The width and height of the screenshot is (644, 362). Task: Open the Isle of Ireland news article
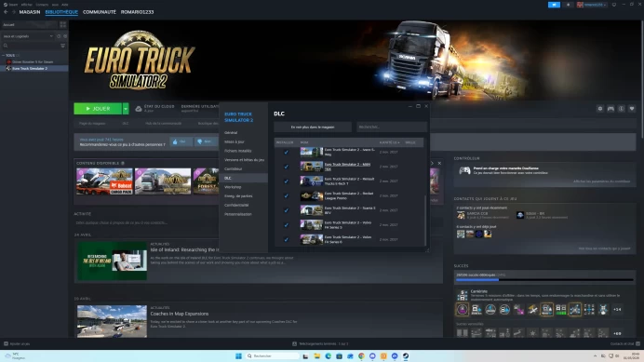pyautogui.click(x=184, y=249)
